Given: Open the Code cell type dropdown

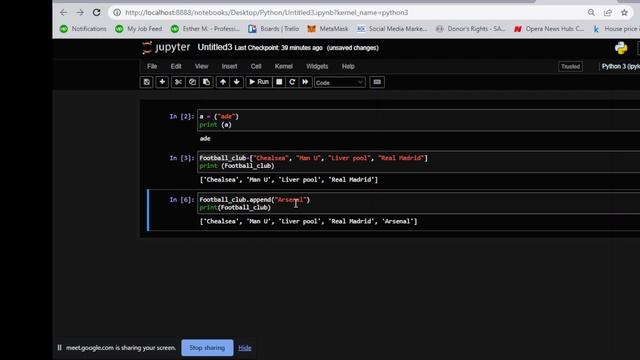Looking at the screenshot, I should pyautogui.click(x=340, y=82).
